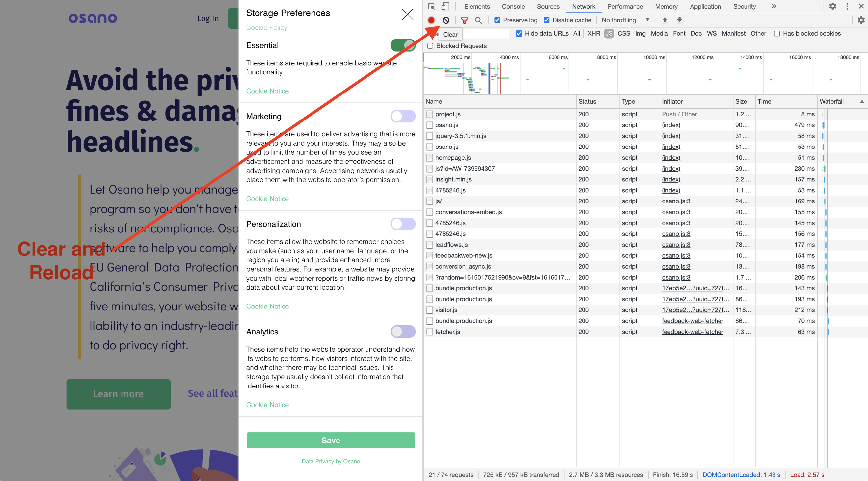868x481 pixels.
Task: Open the network request filter (funnel icon)
Action: coord(465,20)
